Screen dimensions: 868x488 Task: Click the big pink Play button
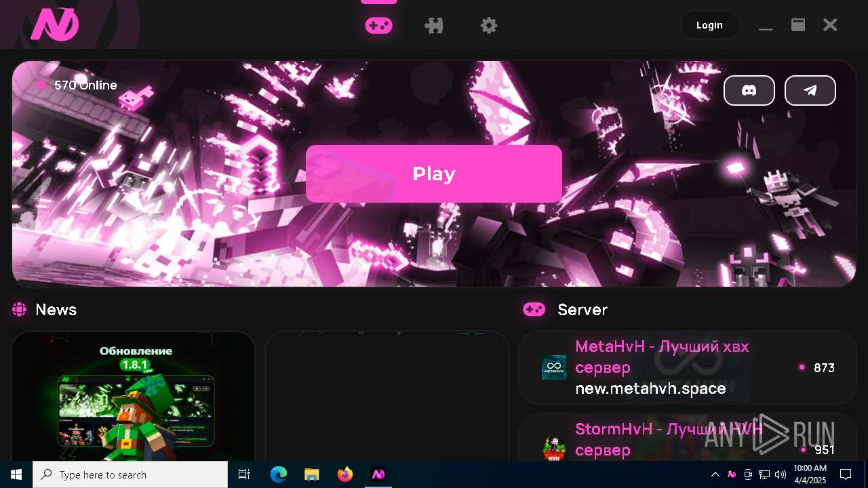pyautogui.click(x=434, y=174)
